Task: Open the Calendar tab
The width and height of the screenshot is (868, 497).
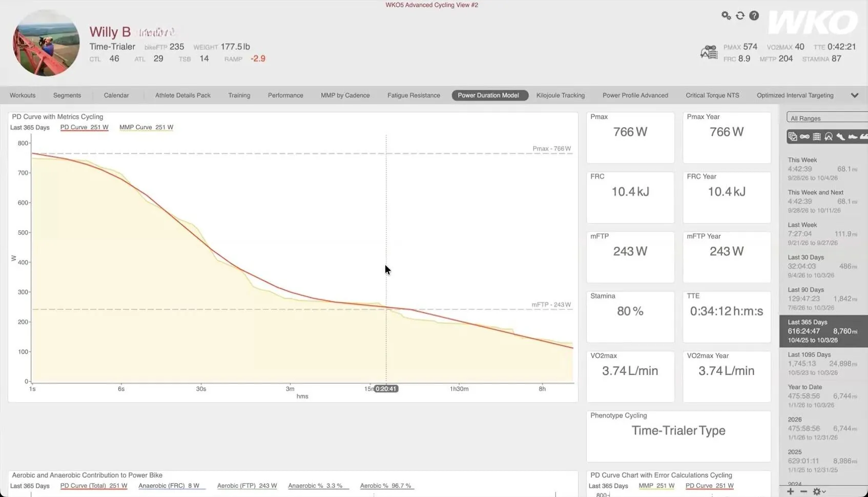Action: (116, 95)
